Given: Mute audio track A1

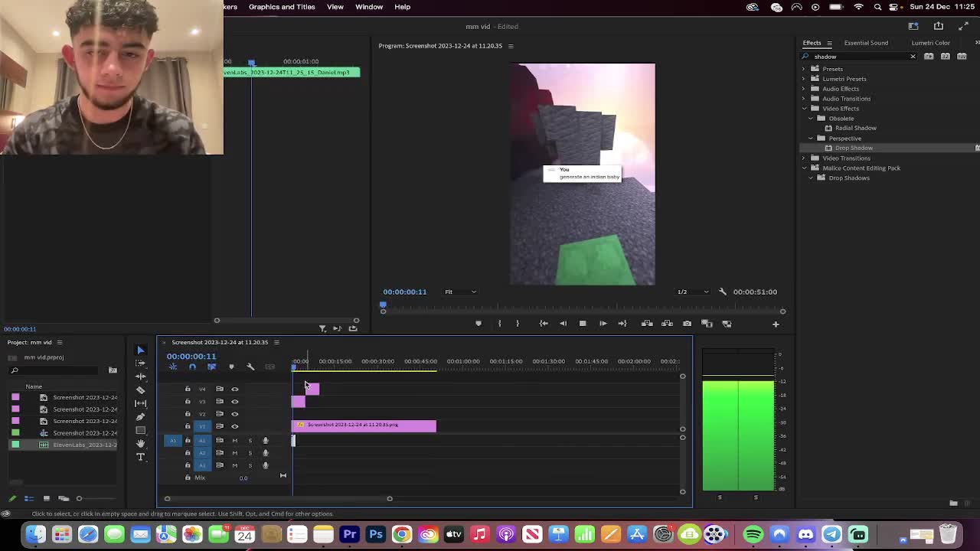Looking at the screenshot, I should [235, 440].
